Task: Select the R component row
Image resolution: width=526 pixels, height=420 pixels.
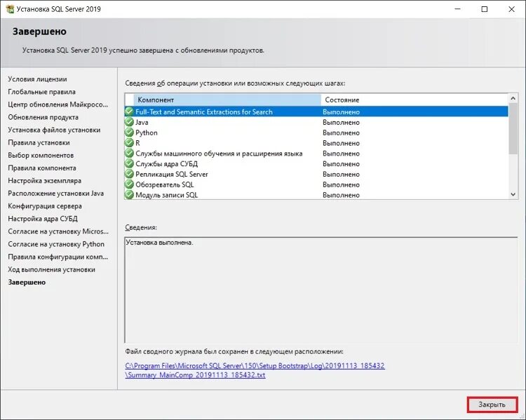Action: [x=316, y=143]
